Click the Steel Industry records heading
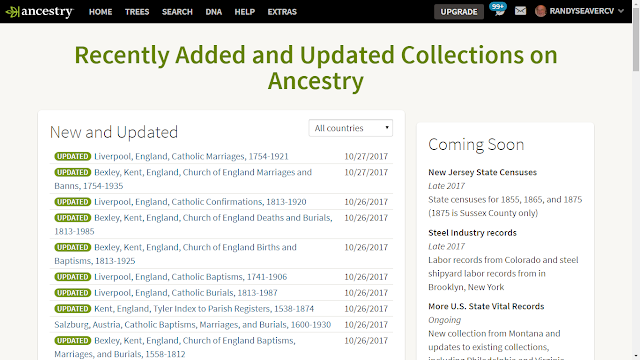This screenshot has width=640, height=360. (472, 233)
